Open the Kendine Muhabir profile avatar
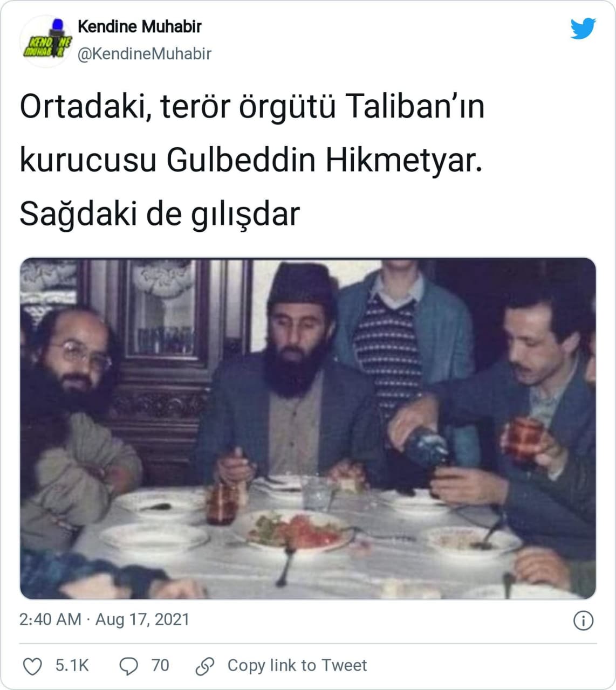 coord(46,41)
